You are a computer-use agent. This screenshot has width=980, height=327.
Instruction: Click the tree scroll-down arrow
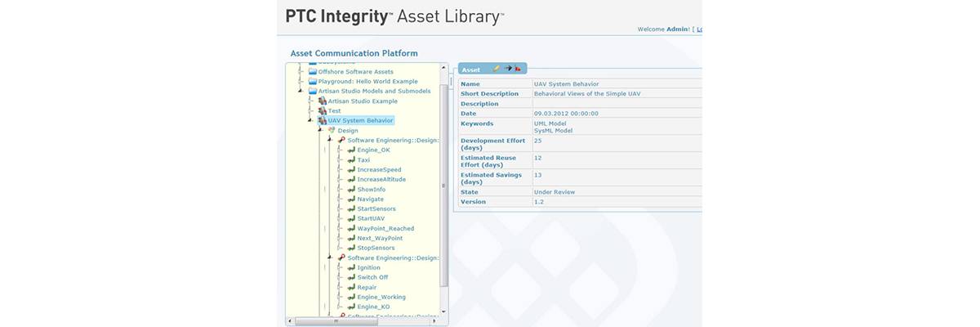[444, 313]
